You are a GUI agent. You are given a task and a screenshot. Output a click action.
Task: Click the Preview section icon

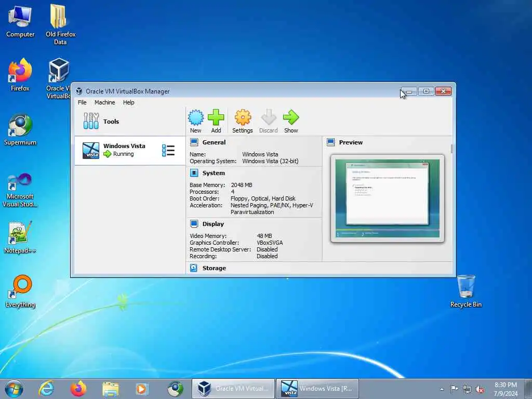331,142
